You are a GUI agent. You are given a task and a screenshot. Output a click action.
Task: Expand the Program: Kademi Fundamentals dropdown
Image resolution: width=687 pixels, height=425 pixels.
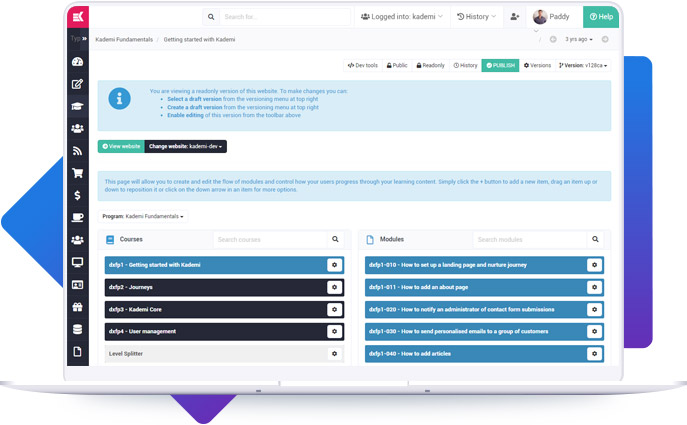143,216
